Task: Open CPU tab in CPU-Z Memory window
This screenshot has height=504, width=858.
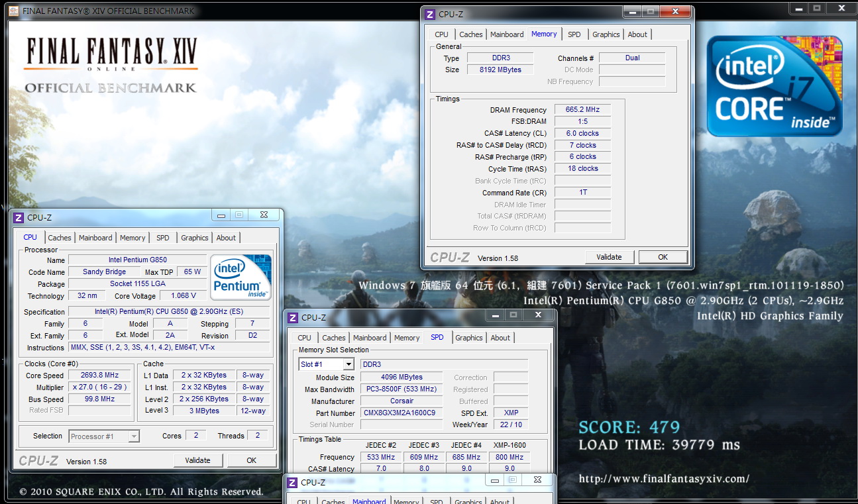Action: 441,34
